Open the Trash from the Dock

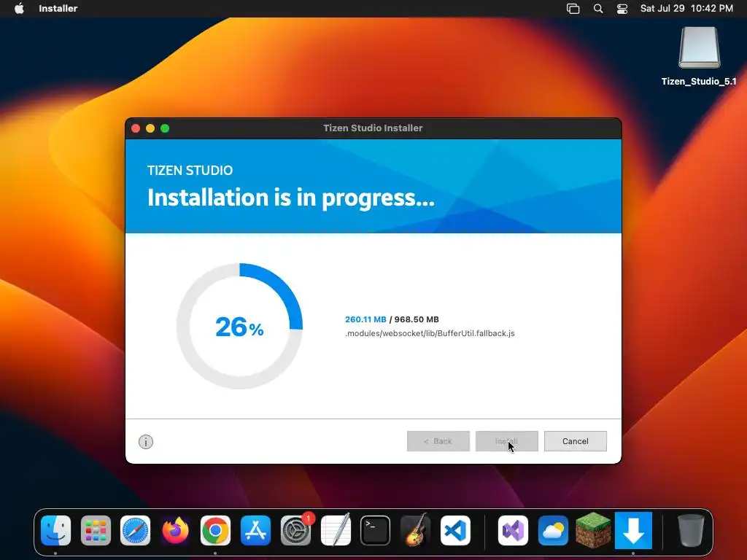(692, 530)
